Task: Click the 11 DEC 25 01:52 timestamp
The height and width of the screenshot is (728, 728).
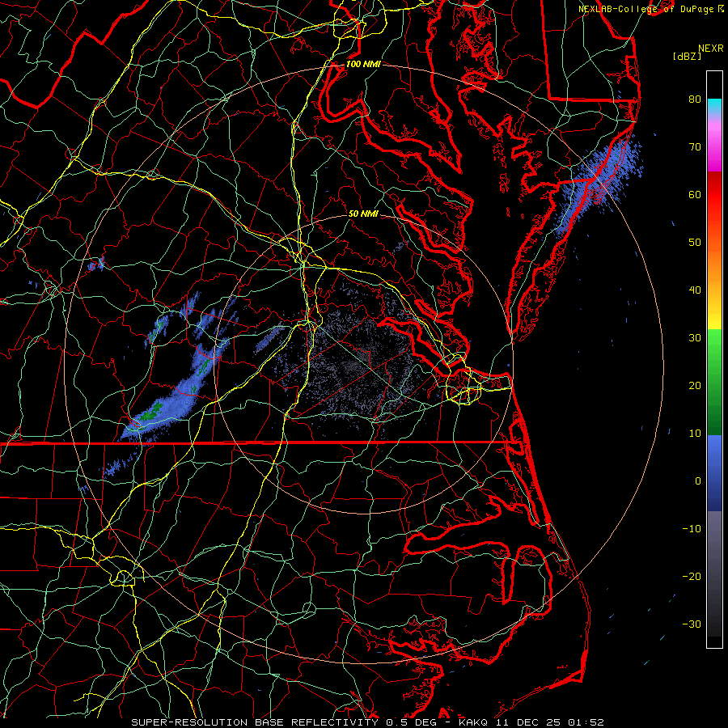Action: [x=550, y=722]
